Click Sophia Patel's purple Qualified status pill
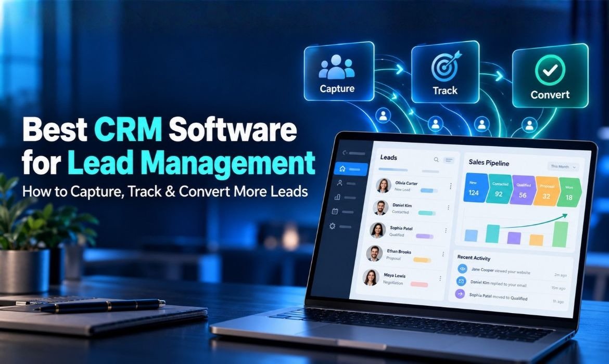Viewport: 609px width, 364px height. click(425, 236)
